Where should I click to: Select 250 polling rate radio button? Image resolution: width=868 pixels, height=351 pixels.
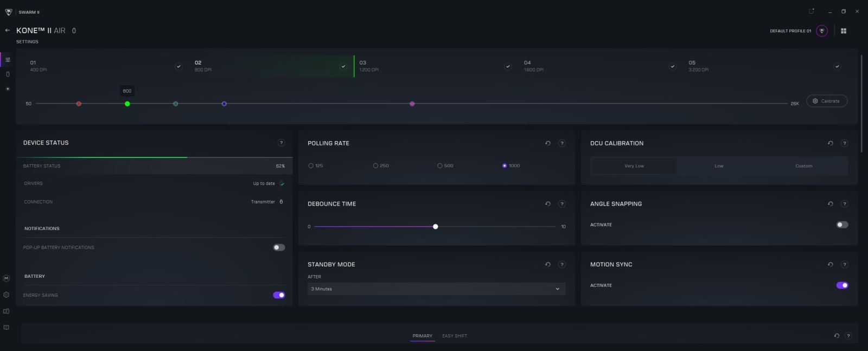pyautogui.click(x=375, y=166)
